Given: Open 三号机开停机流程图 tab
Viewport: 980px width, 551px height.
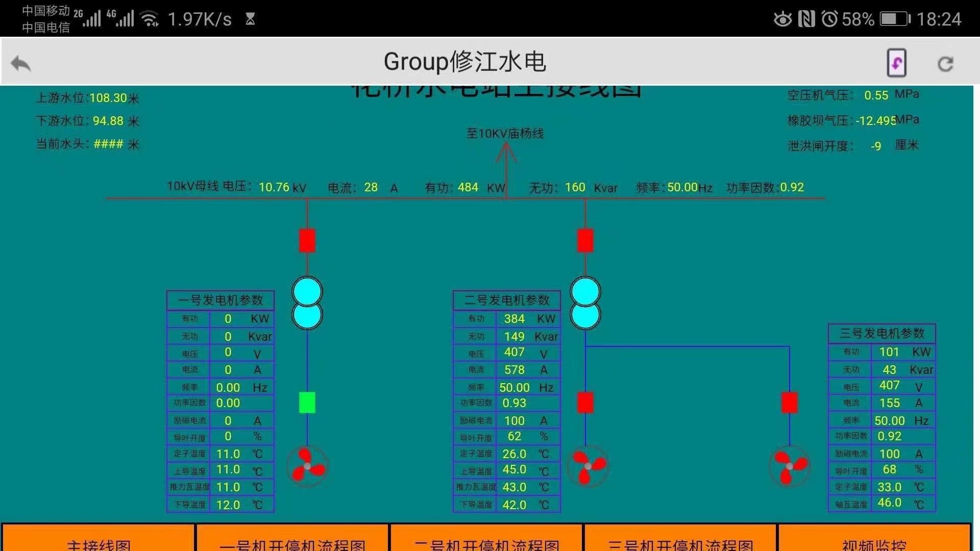Looking at the screenshot, I should pos(680,540).
